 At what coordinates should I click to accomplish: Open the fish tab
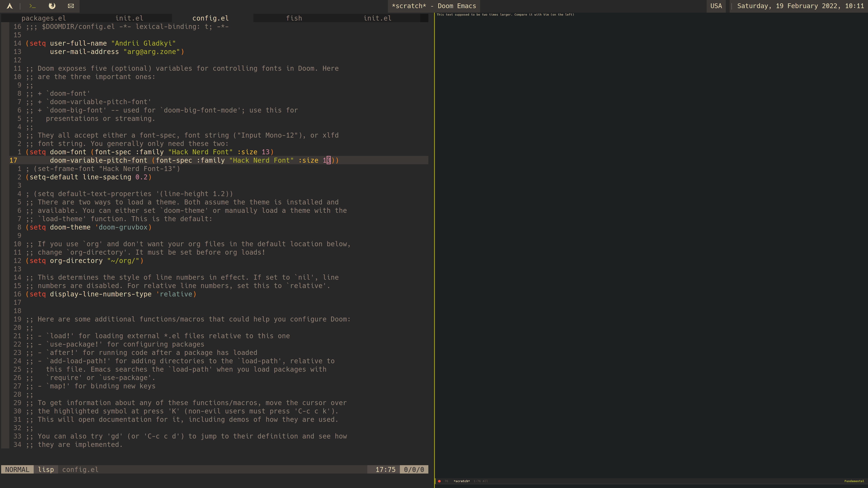[x=294, y=18]
